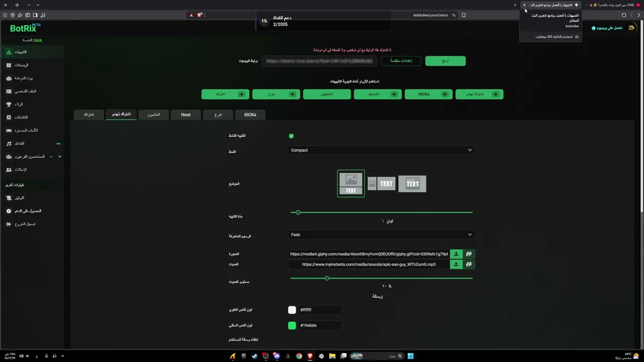Viewport: 644px width, 362px height.
Task: Open the Integrations sidebar item
Action: click(32, 117)
